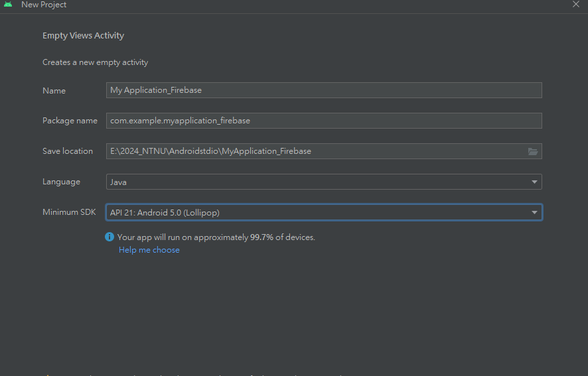Expand the Language dropdown arrow
The image size is (588, 376).
tap(534, 182)
